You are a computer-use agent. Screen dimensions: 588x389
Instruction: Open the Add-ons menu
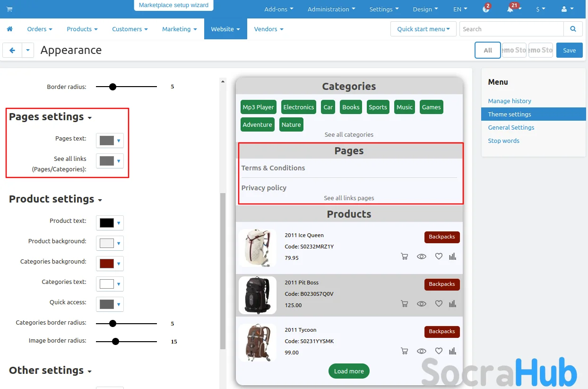tap(278, 9)
